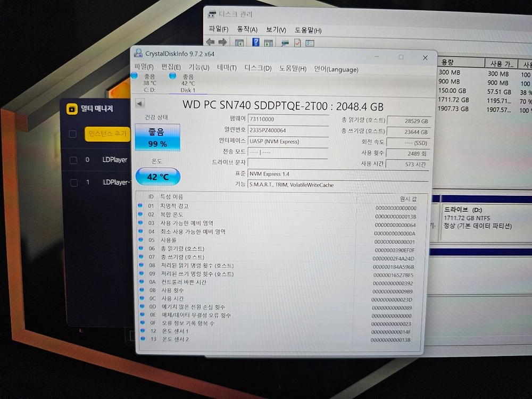Open 편집(E) menu in CrystalDiskInfo
This screenshot has height=399, width=532.
(171, 67)
